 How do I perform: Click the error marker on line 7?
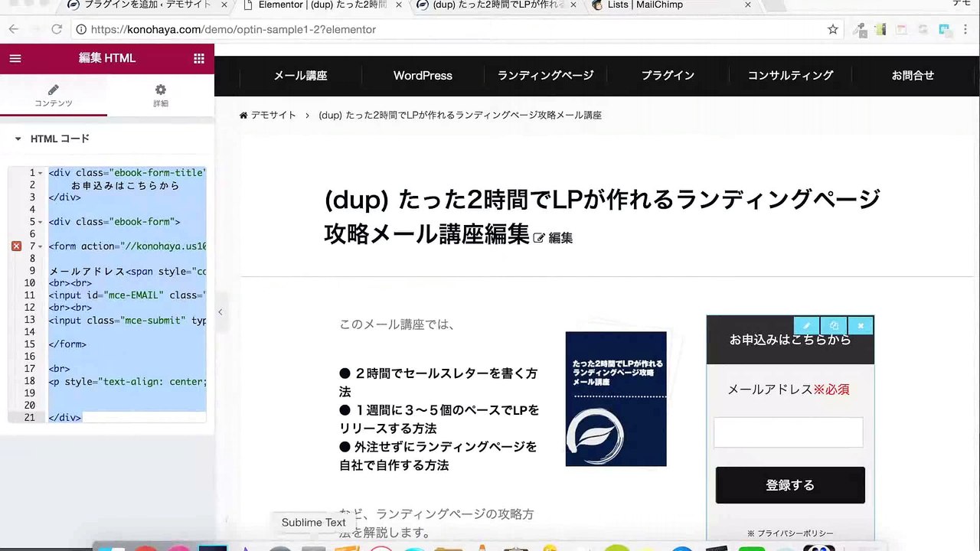(16, 246)
